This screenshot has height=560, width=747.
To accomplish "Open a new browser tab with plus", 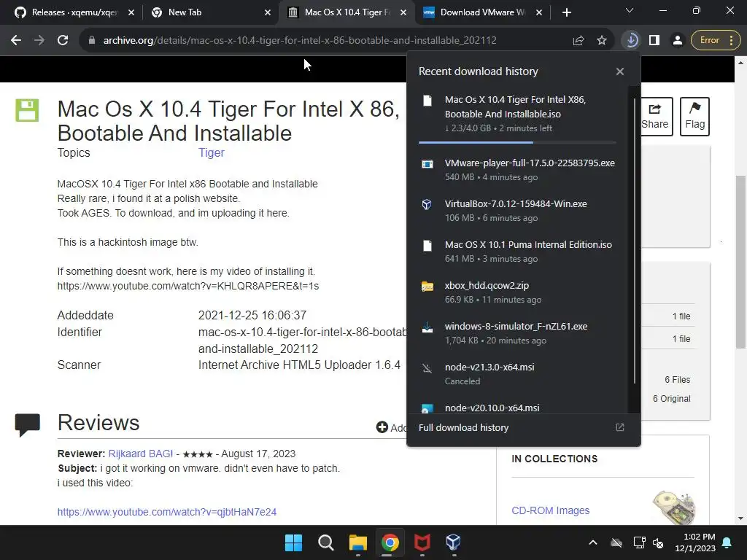I will (x=566, y=13).
